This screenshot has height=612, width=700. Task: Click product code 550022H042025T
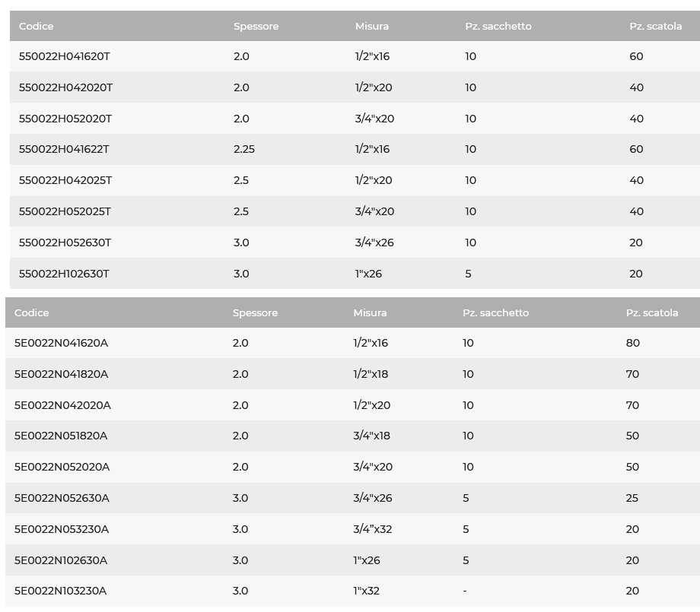65,180
